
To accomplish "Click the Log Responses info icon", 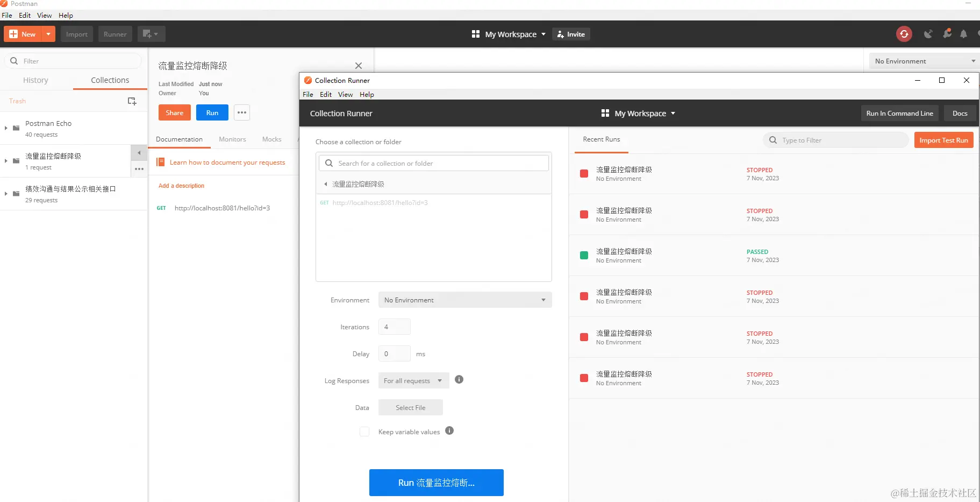I will 459,379.
